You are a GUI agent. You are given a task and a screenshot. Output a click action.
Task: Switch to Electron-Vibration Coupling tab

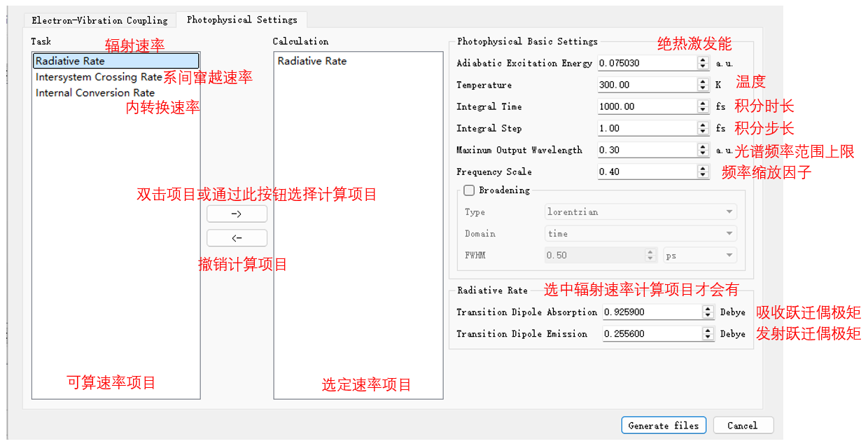tap(99, 20)
